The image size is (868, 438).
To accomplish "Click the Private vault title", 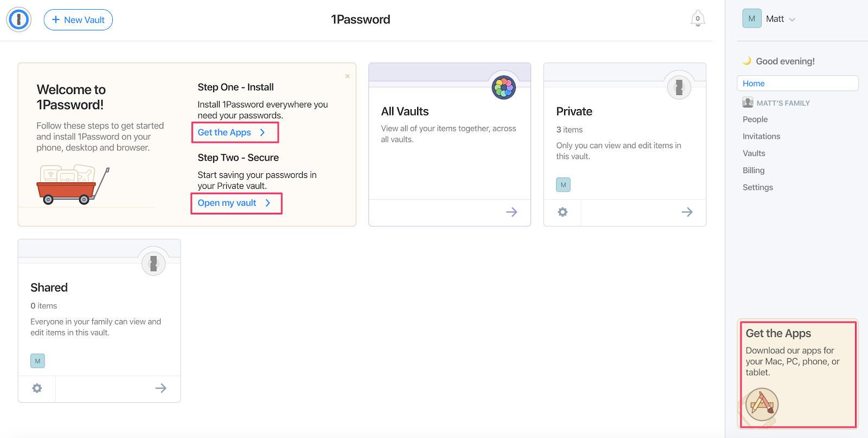I will (574, 111).
